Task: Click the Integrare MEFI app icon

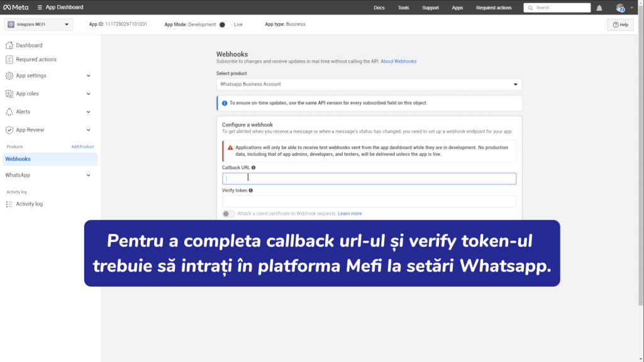Action: pos(11,25)
